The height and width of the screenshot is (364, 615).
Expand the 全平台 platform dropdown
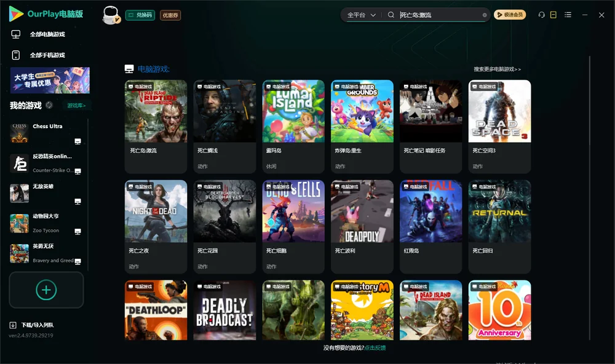pos(361,15)
